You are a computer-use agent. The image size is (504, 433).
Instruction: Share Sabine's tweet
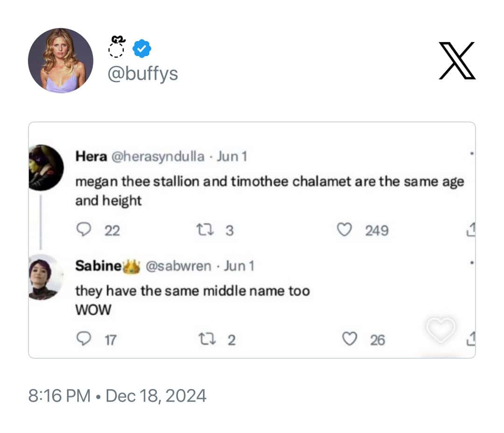point(470,338)
